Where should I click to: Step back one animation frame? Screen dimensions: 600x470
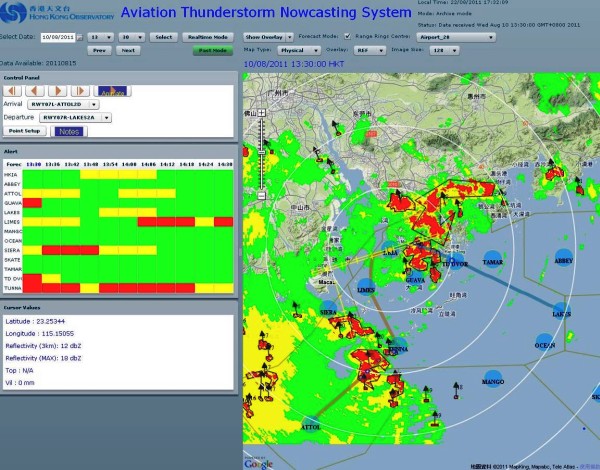34,90
